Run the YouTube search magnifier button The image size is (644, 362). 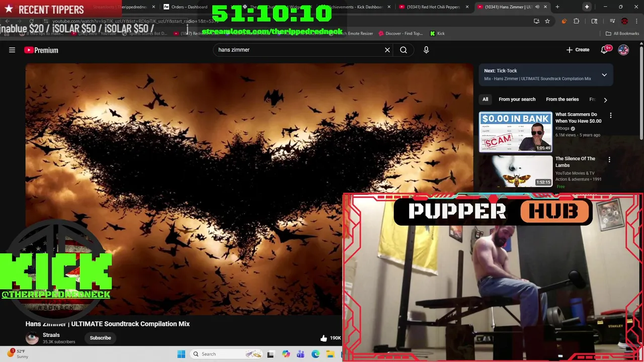pos(404,50)
